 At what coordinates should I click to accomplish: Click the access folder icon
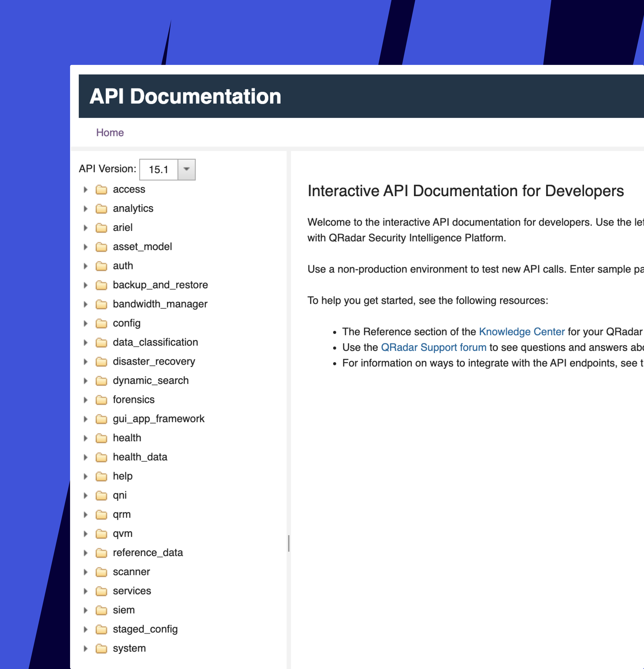[101, 189]
